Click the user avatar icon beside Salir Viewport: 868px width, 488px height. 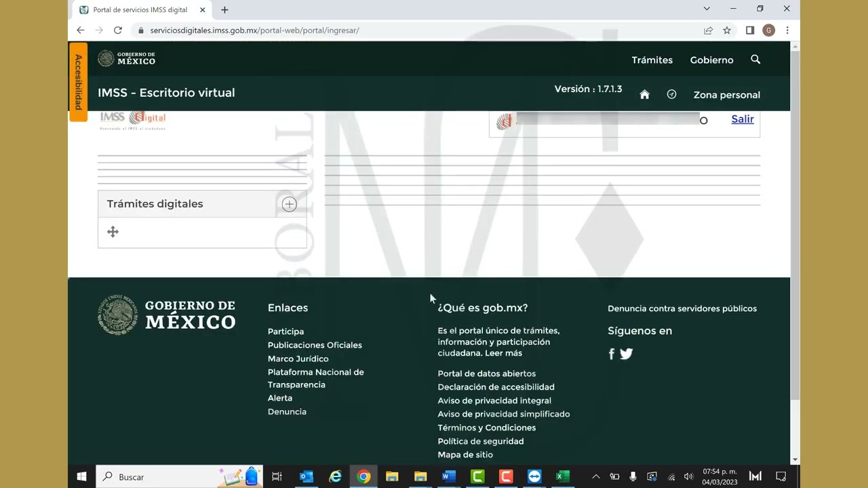pyautogui.click(x=504, y=121)
